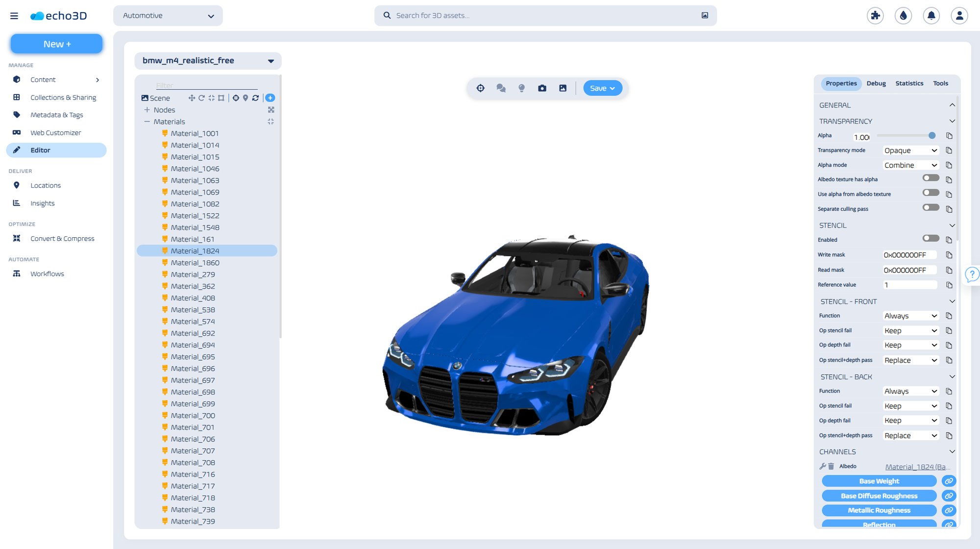
Task: Open the Alpha mode Combine dropdown
Action: 910,165
